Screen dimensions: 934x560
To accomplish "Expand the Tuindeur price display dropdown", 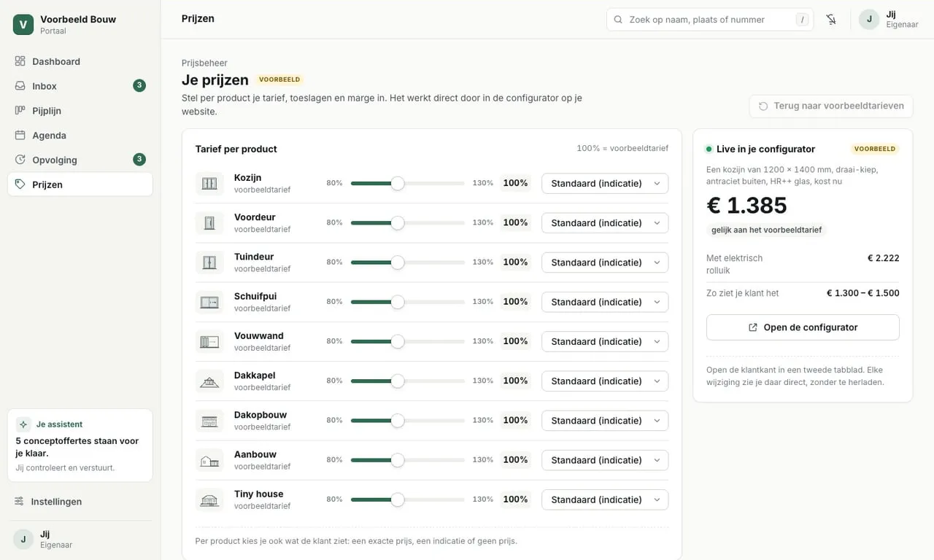I will (605, 262).
